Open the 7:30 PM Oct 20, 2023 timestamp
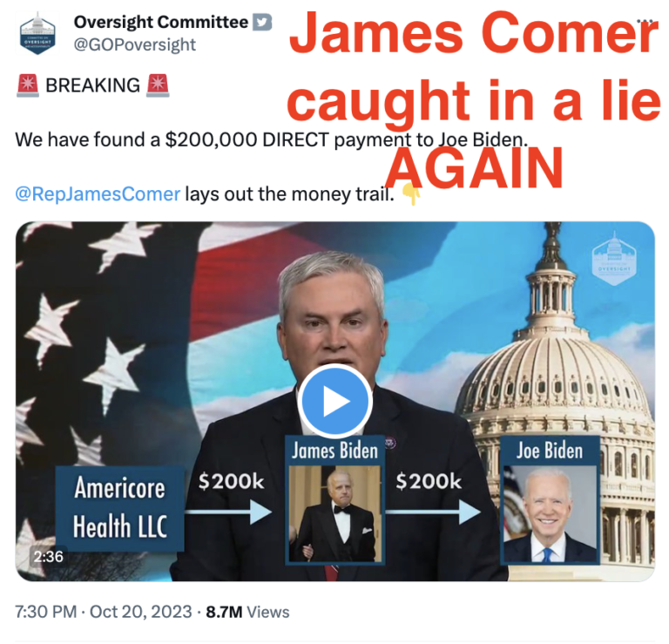 104,612
